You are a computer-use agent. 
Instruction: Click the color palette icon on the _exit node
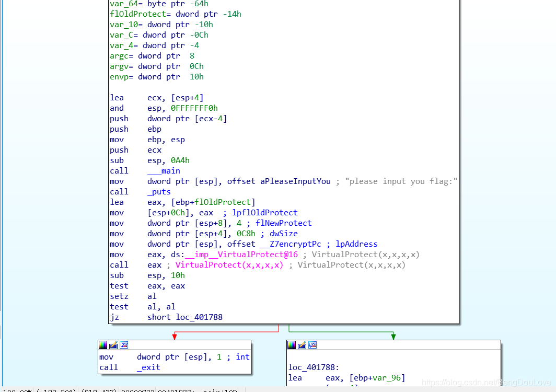click(x=103, y=345)
